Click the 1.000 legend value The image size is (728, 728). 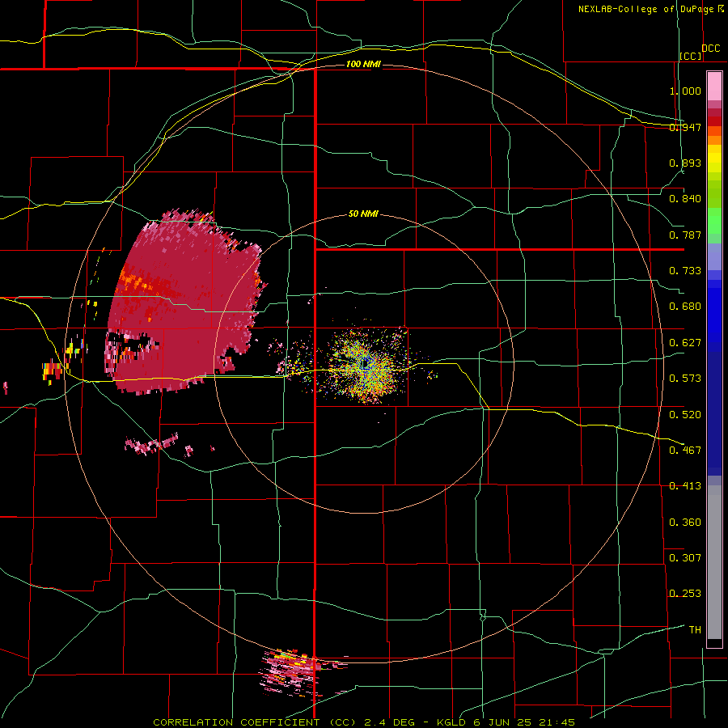(685, 91)
